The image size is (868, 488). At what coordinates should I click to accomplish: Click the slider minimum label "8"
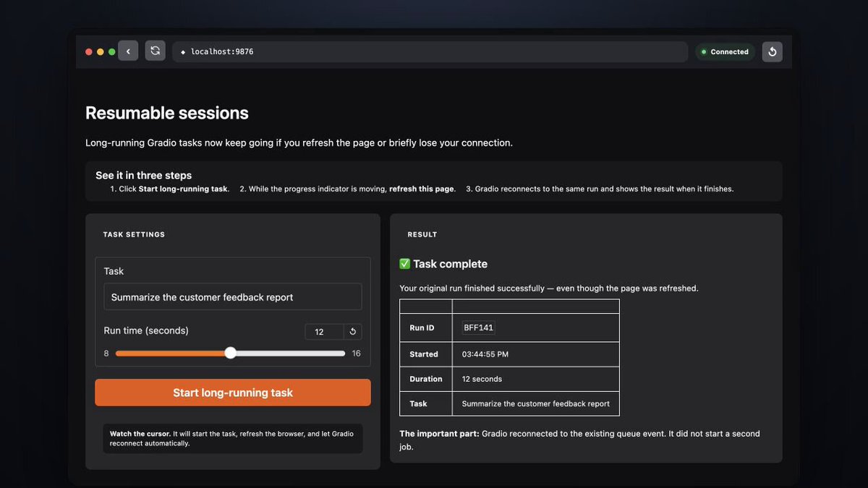[x=106, y=354]
